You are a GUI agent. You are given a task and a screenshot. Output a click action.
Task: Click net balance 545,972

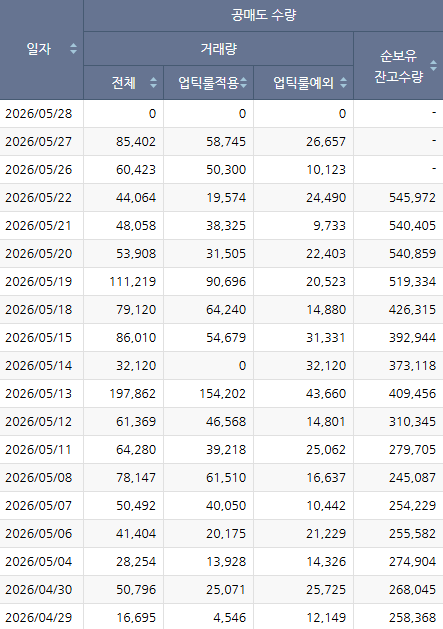[413, 198]
